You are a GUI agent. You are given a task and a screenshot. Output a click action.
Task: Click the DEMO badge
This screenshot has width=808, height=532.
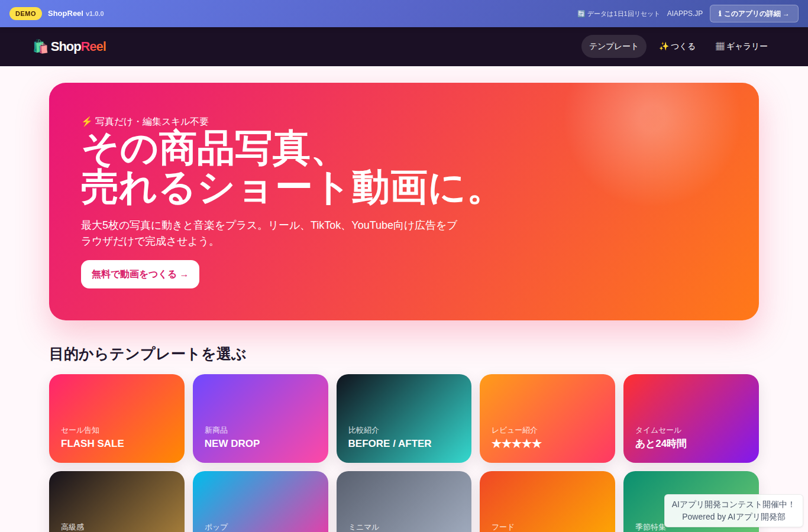click(25, 14)
